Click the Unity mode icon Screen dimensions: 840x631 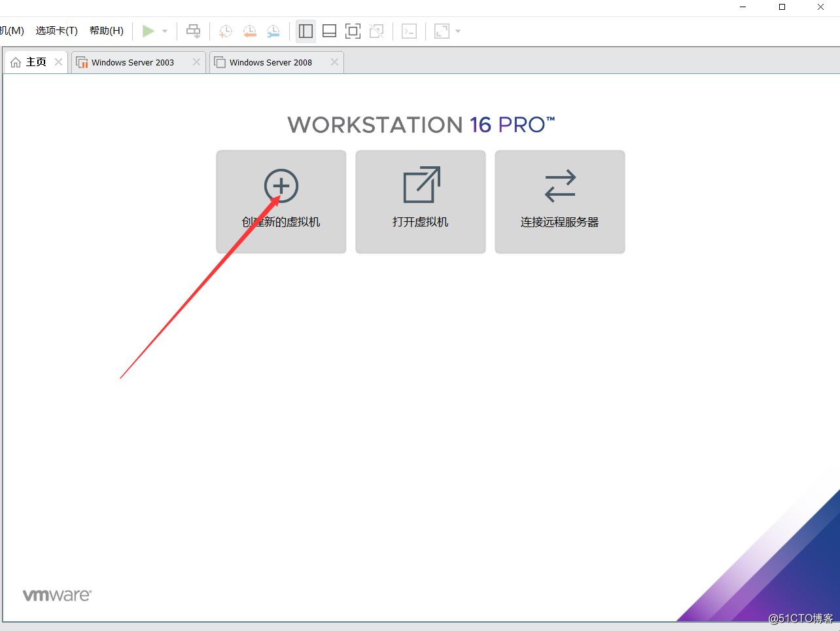[377, 31]
